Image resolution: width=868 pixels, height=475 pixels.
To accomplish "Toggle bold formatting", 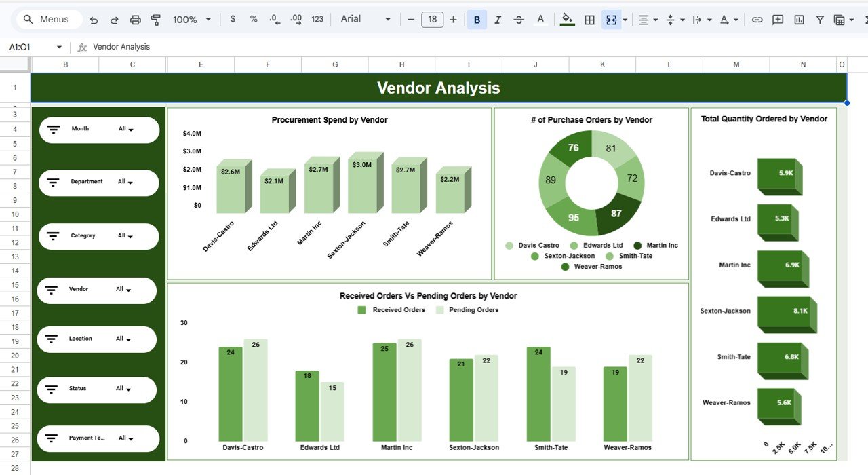I will [x=477, y=19].
